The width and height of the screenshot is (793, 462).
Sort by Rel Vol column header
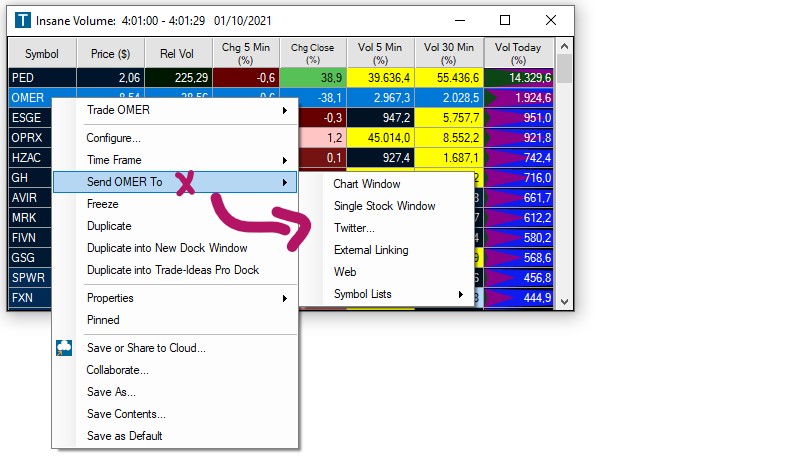click(x=176, y=53)
